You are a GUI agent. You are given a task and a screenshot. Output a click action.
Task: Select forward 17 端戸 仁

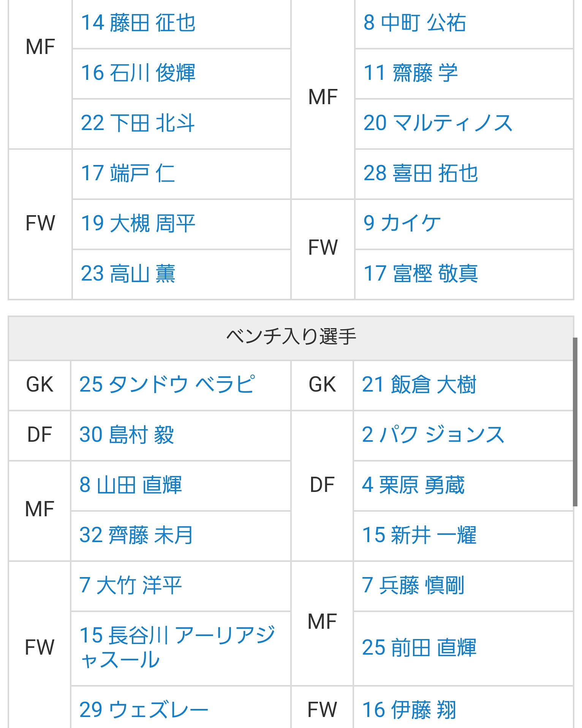click(x=128, y=173)
